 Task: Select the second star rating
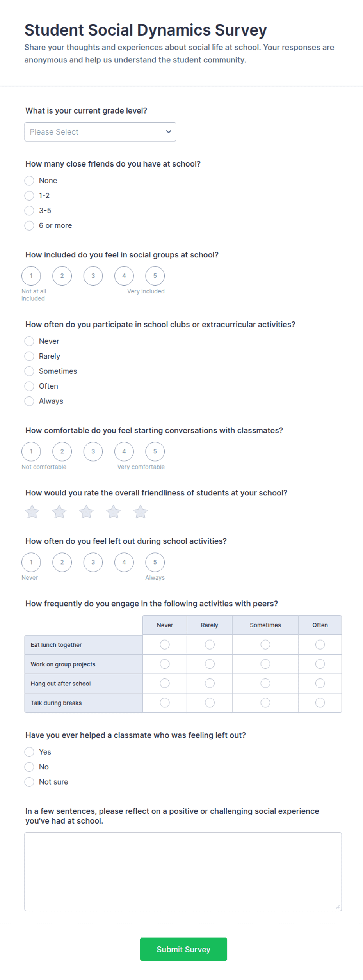pos(59,512)
